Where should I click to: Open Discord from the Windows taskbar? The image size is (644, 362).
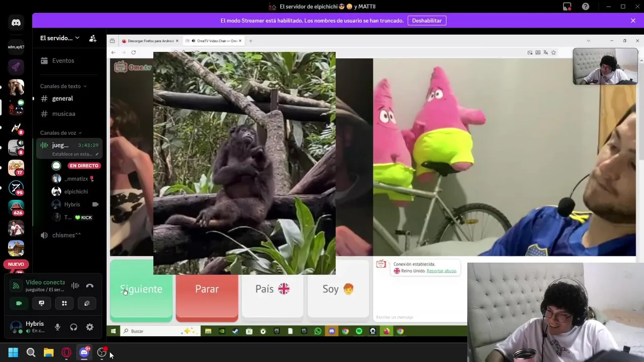pos(84,353)
